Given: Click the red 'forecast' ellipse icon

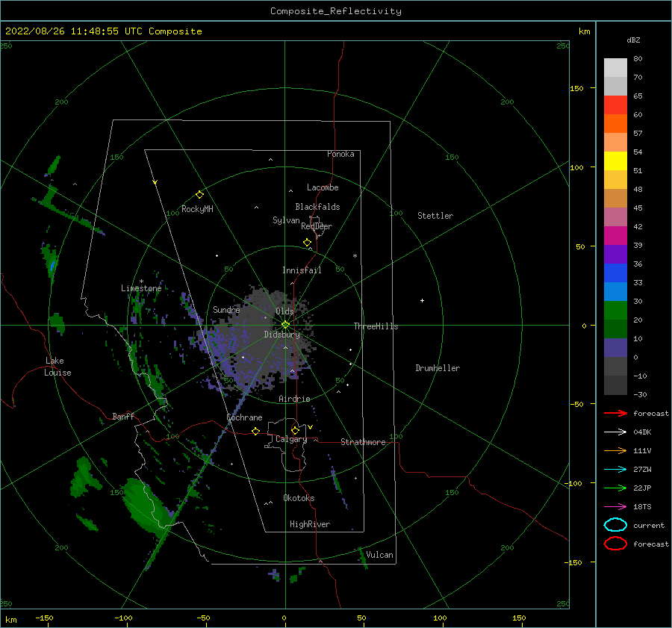Looking at the screenshot, I should point(615,544).
